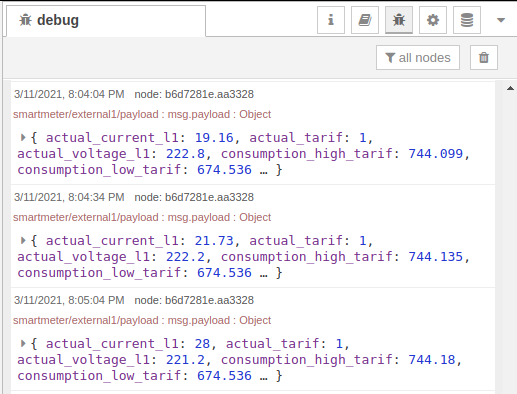The image size is (517, 394).
Task: Click the voltage value 221.2
Action: pos(185,360)
